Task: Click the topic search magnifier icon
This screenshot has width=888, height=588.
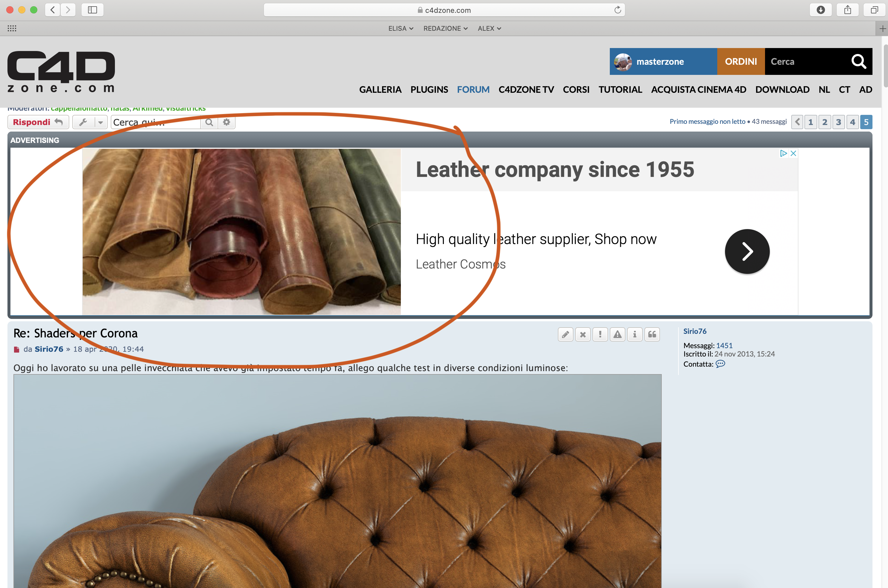Action: click(209, 122)
